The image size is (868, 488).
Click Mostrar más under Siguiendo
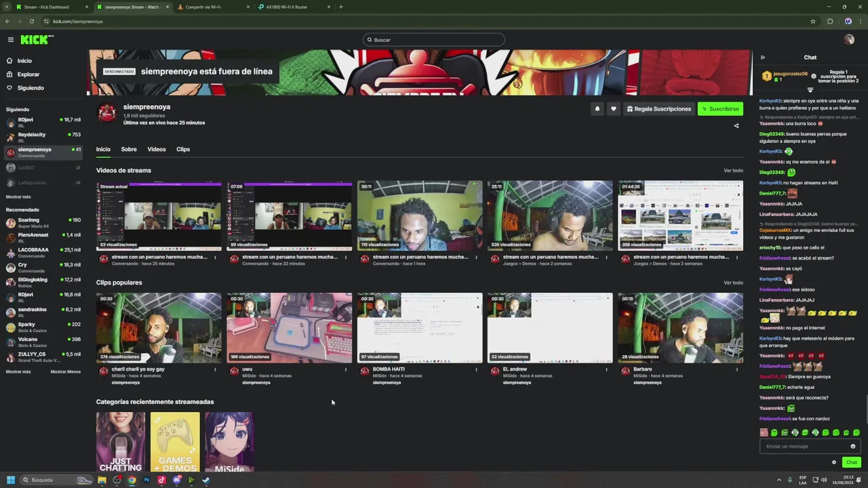tap(18, 197)
